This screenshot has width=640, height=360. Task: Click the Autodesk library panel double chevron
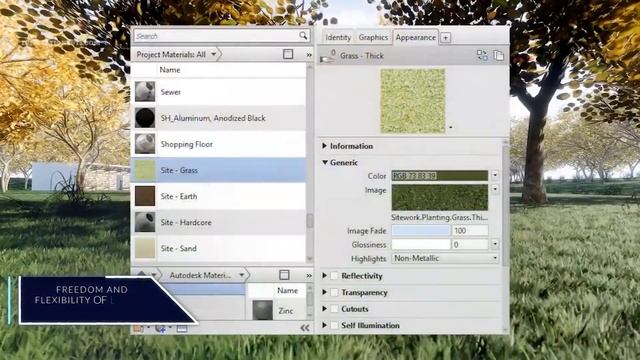point(309,276)
